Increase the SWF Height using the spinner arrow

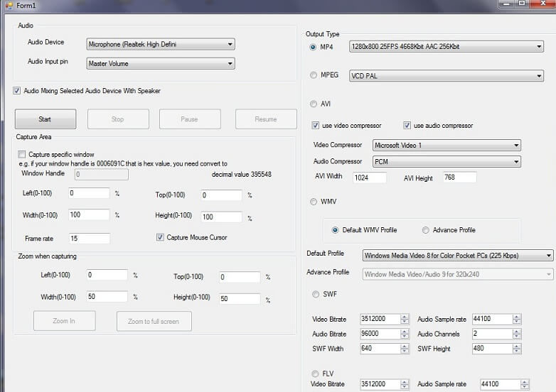pyautogui.click(x=517, y=347)
